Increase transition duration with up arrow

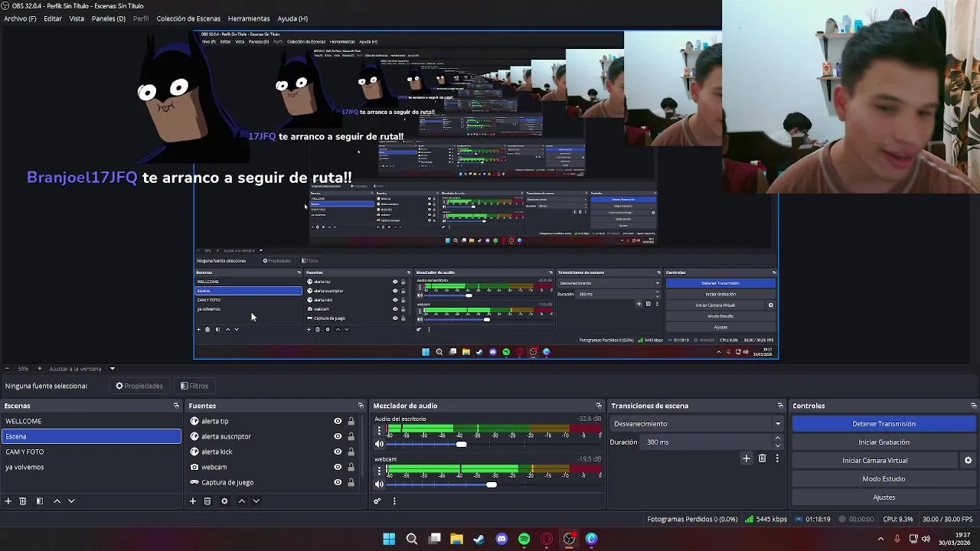[778, 439]
